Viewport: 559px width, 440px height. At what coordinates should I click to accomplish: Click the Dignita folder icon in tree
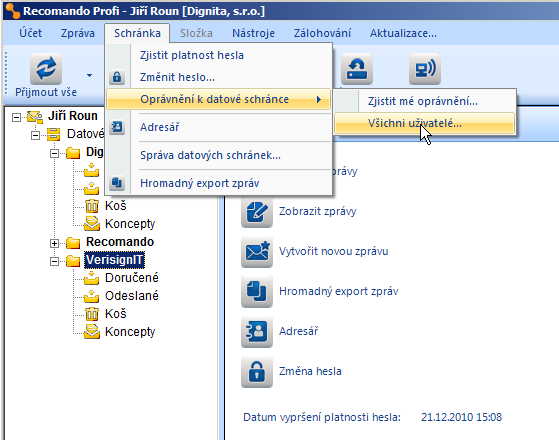[73, 153]
